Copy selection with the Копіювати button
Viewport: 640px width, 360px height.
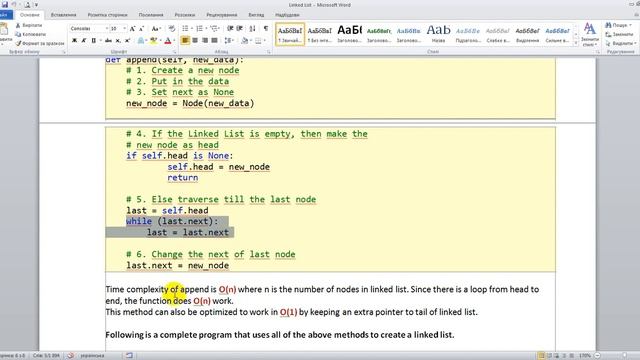pyautogui.click(x=31, y=34)
